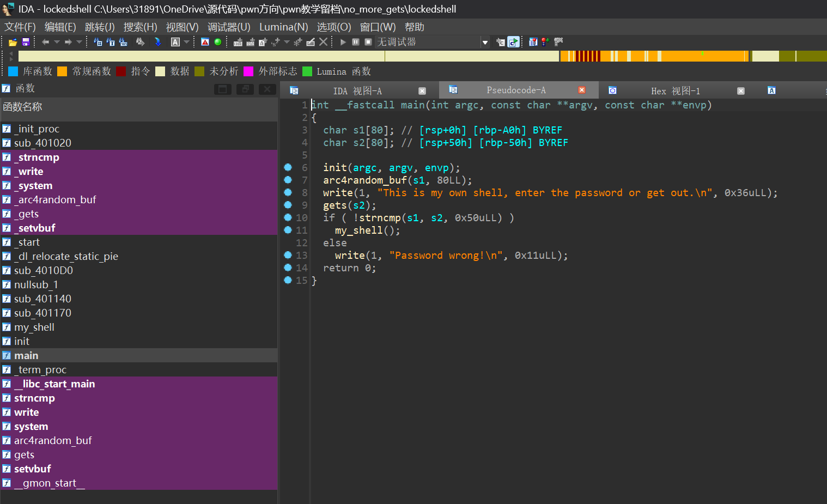Click the jump back arrow icon
Image resolution: width=827 pixels, height=504 pixels.
[45, 42]
